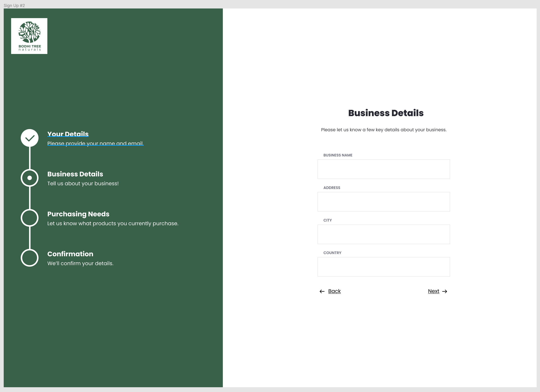This screenshot has width=540, height=392.
Task: Click the Confirmation step circle
Action: [x=30, y=258]
